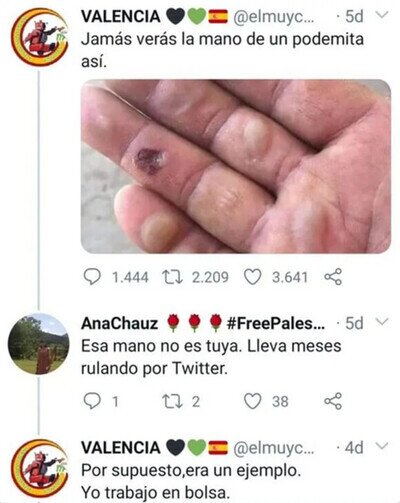Open options chevron on last VALENCIA tweet

(x=382, y=446)
